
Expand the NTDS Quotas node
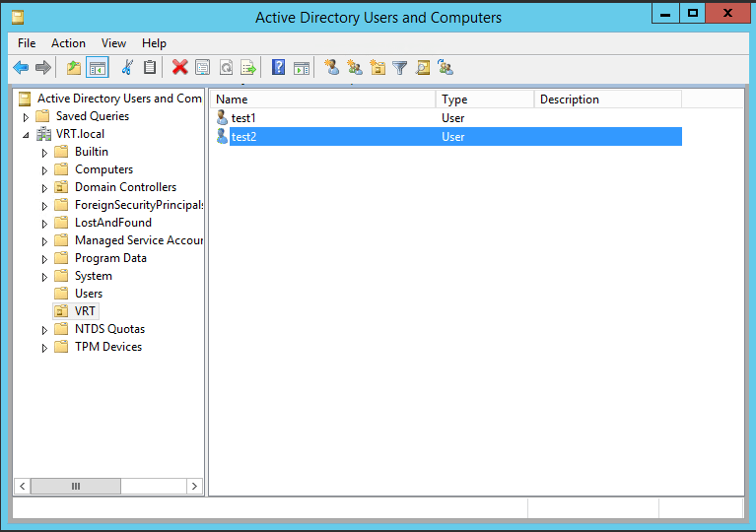coord(44,330)
